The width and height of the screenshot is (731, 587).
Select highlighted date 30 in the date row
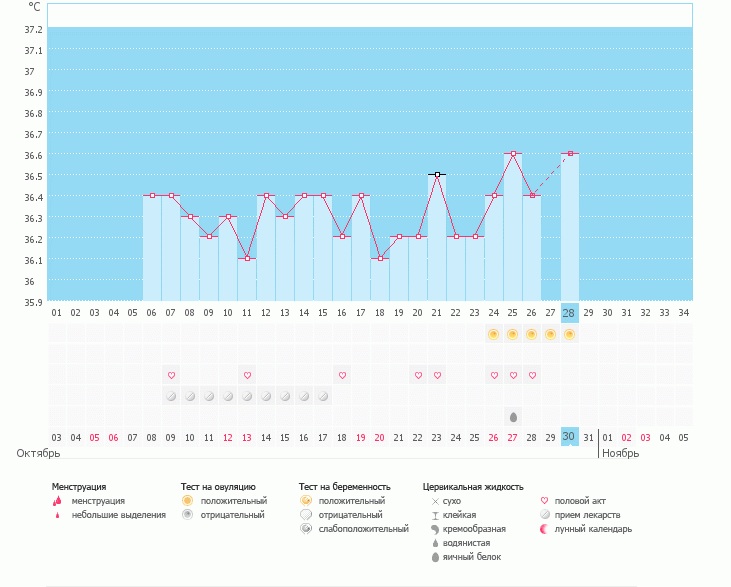click(569, 437)
